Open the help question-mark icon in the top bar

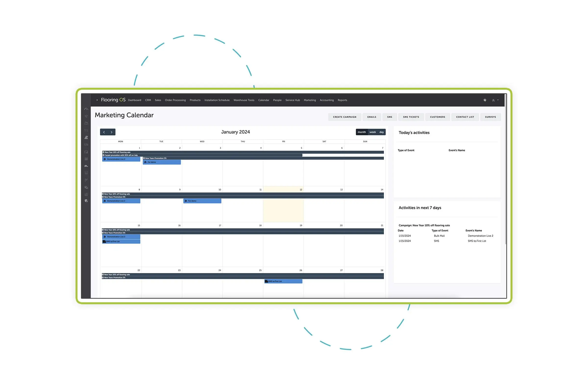click(x=485, y=100)
